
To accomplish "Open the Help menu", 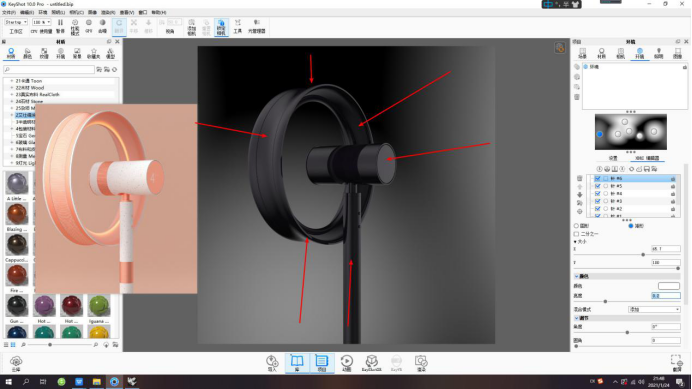I will (x=159, y=12).
